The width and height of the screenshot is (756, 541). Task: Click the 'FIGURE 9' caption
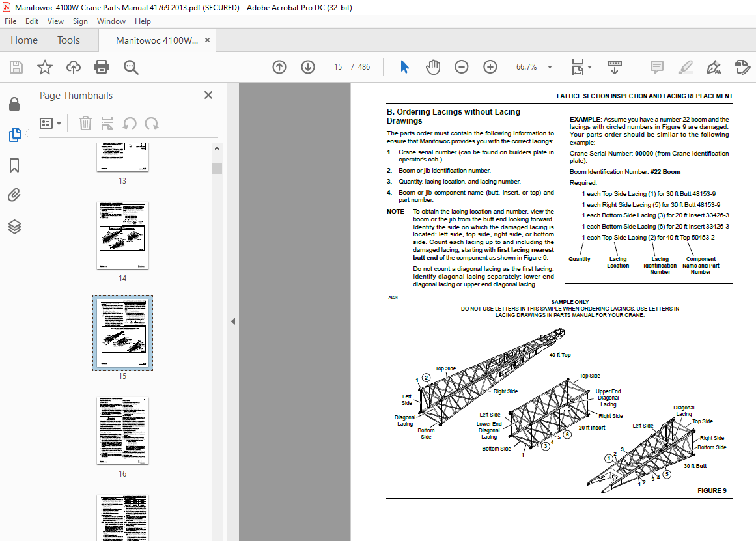coord(712,490)
